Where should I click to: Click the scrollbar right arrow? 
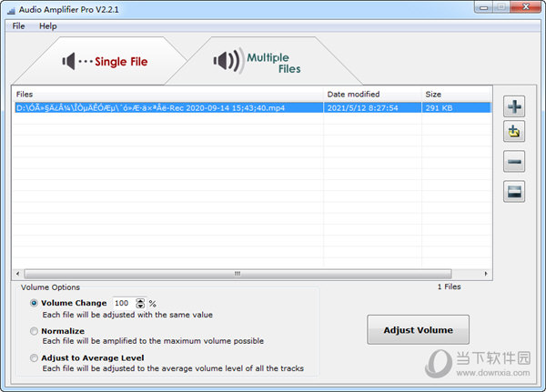(x=486, y=274)
